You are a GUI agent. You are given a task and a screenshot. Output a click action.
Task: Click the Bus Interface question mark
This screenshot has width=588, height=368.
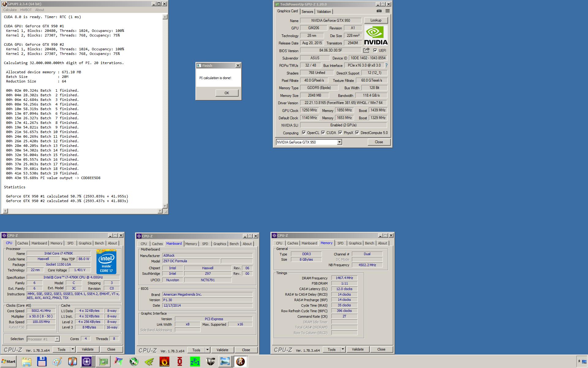click(386, 65)
